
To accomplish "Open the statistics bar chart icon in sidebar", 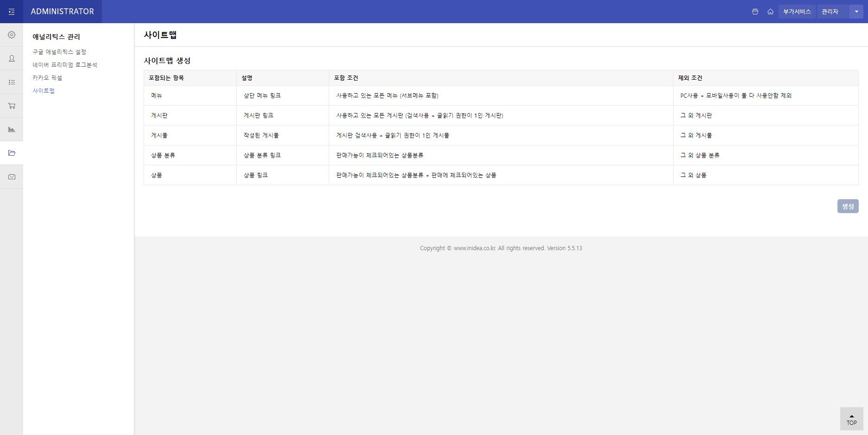I will (12, 129).
